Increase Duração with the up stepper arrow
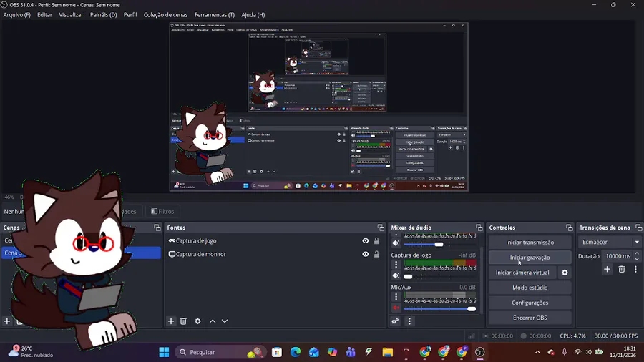The image size is (644, 362). click(637, 254)
